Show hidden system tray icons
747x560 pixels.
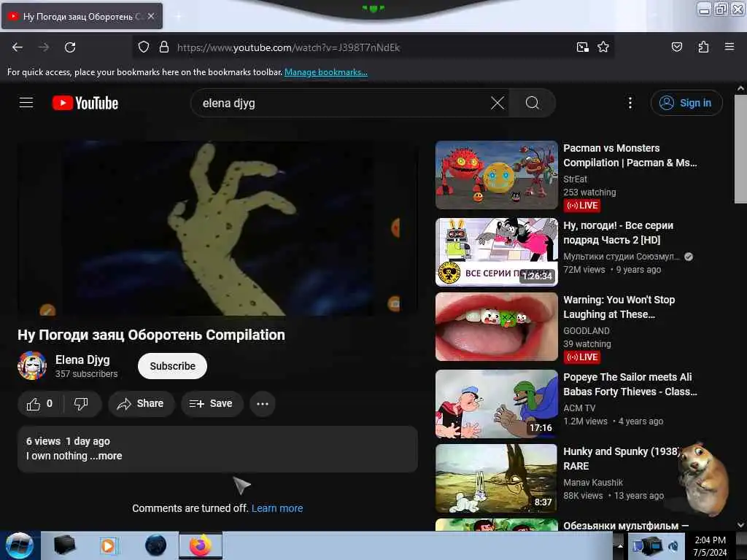tap(620, 545)
